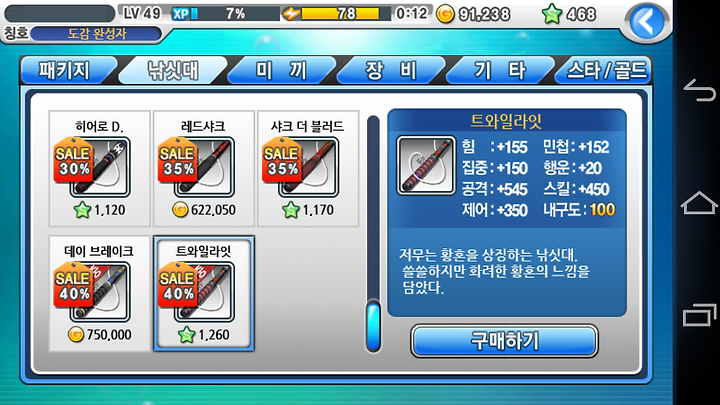
Task: Select the 트와일라잇 rod item
Action: 204,294
